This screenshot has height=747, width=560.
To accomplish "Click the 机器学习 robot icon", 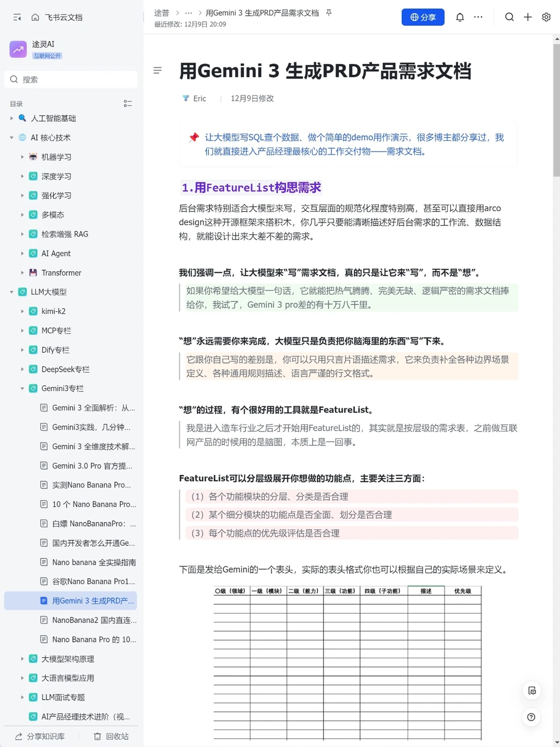I will [x=33, y=157].
